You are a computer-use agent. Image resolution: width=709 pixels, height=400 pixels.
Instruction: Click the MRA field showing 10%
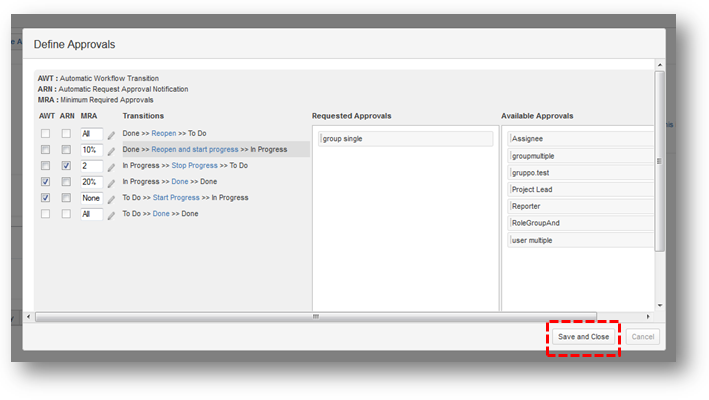coord(91,150)
